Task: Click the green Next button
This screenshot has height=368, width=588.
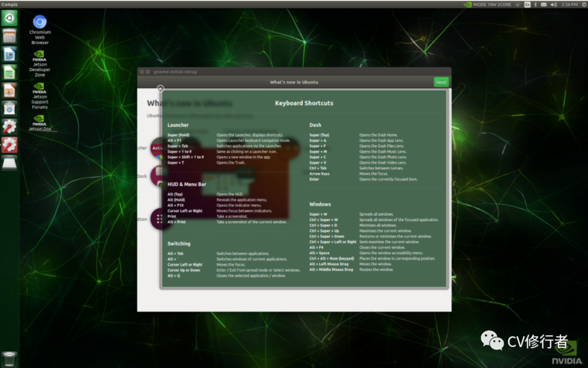Action: (441, 82)
